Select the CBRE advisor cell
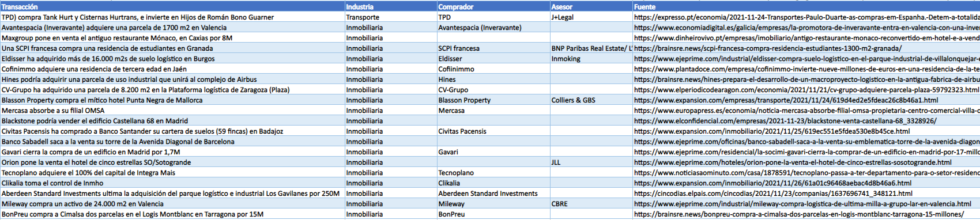Image resolution: width=980 pixels, height=220 pixels. (591, 204)
